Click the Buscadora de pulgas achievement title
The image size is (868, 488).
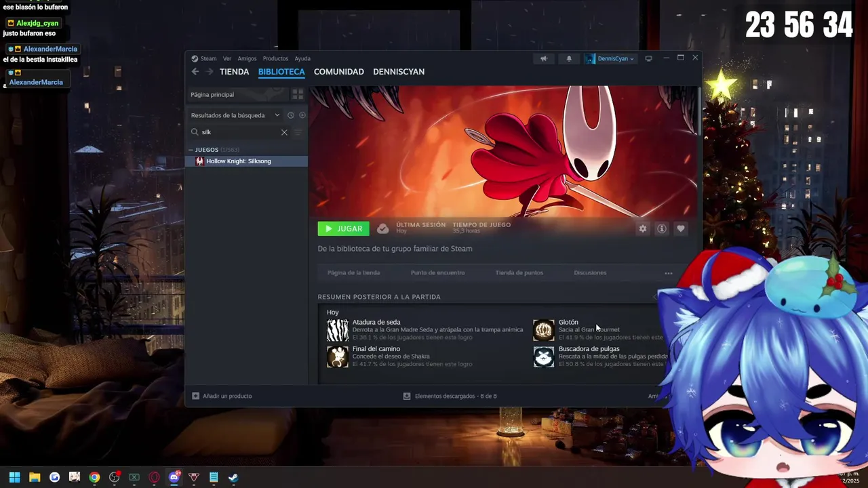[x=589, y=348]
